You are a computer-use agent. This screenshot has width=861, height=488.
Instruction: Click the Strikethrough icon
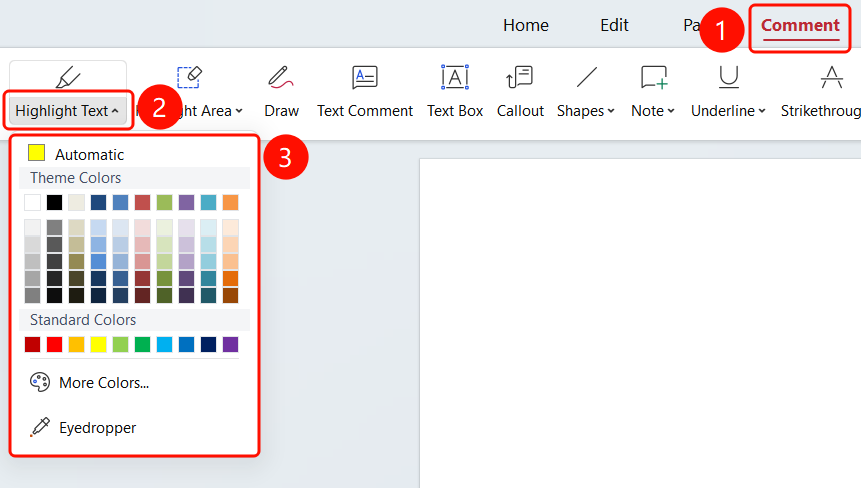831,77
